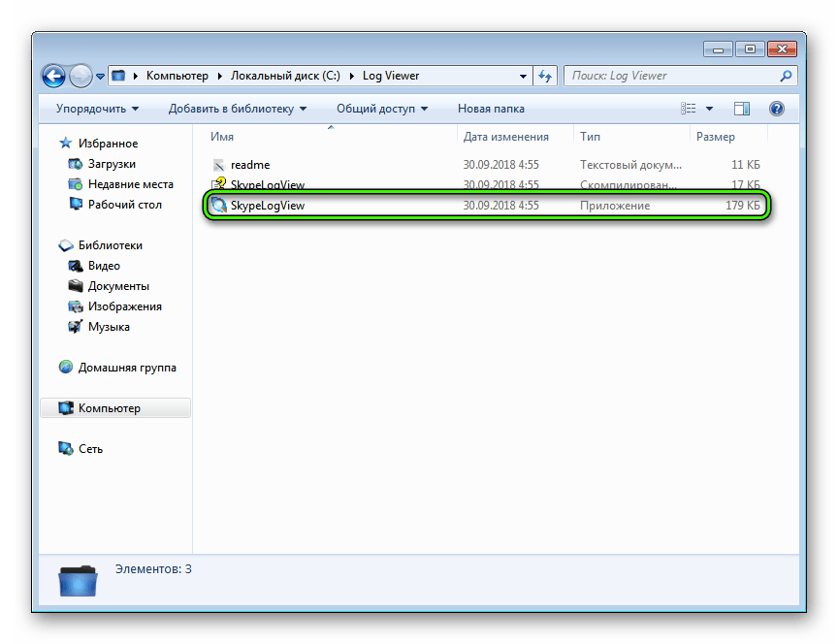The image size is (838, 644).
Task: Expand arrow after Компьютер breadcrumb
Action: 219,76
